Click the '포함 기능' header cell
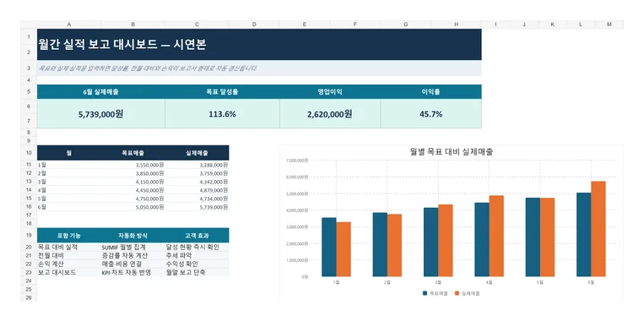The width and height of the screenshot is (644, 322). click(68, 235)
